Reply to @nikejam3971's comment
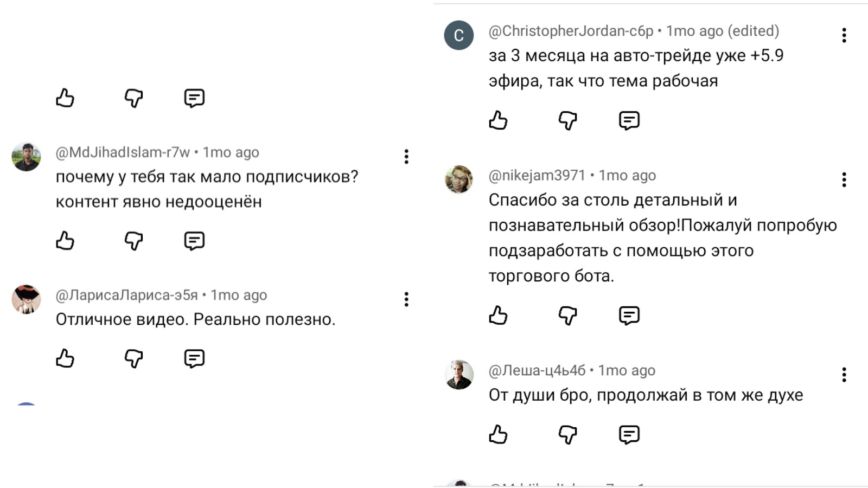The width and height of the screenshot is (868, 488). (629, 315)
